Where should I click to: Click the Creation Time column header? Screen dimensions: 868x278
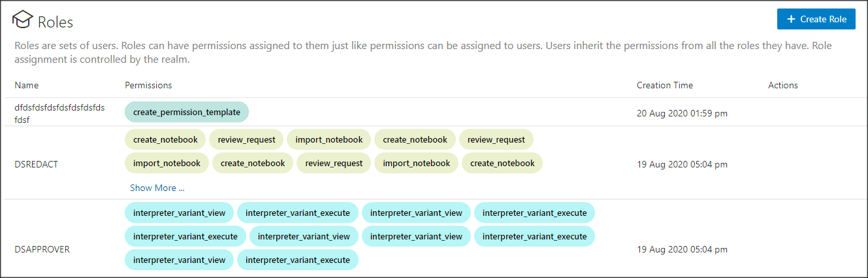(664, 85)
